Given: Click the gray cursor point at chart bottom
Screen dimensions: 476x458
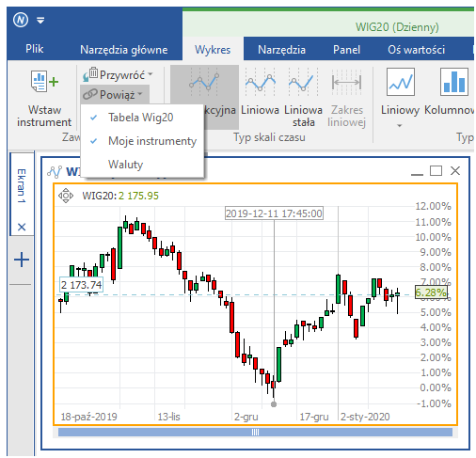Looking at the screenshot, I should tap(274, 404).
